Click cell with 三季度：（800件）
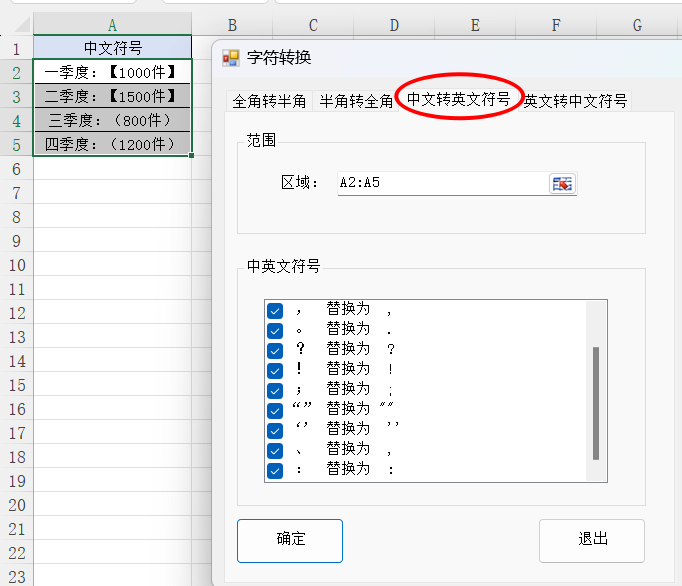 (112, 120)
